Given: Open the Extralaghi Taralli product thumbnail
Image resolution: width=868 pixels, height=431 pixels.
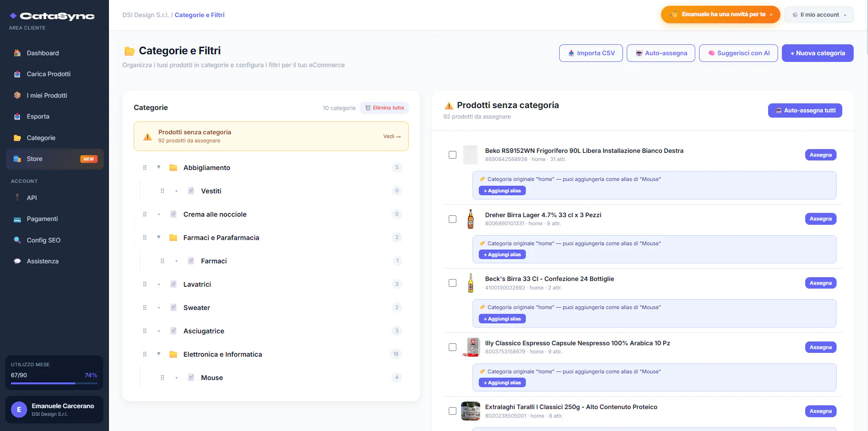Looking at the screenshot, I should (471, 411).
